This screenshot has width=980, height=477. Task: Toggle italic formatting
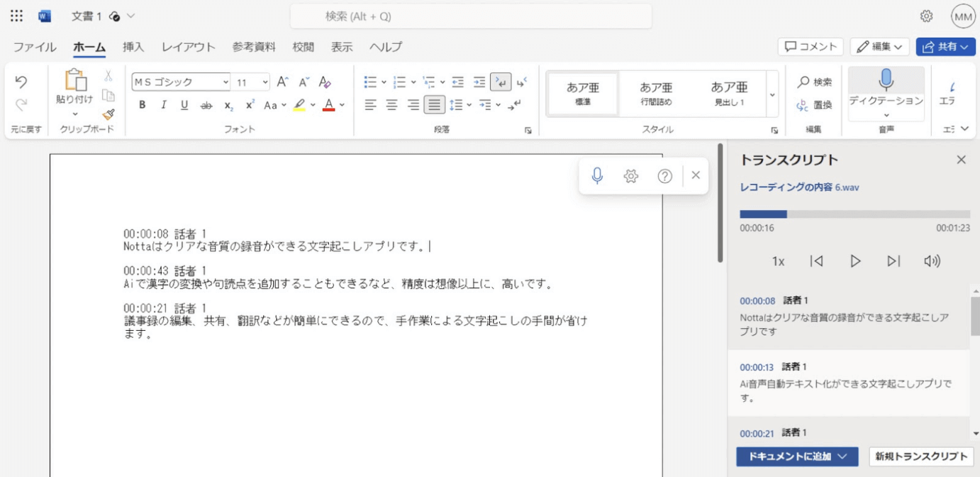pos(163,105)
